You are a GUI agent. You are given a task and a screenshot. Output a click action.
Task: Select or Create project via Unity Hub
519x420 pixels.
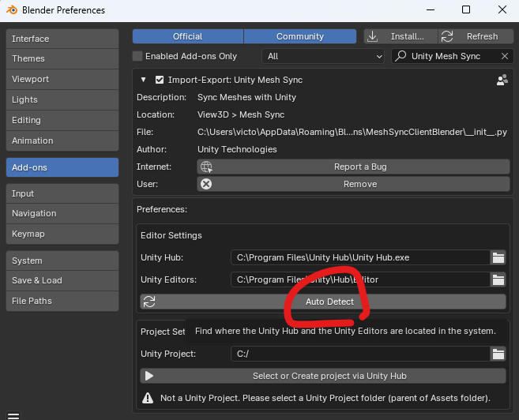(323, 376)
